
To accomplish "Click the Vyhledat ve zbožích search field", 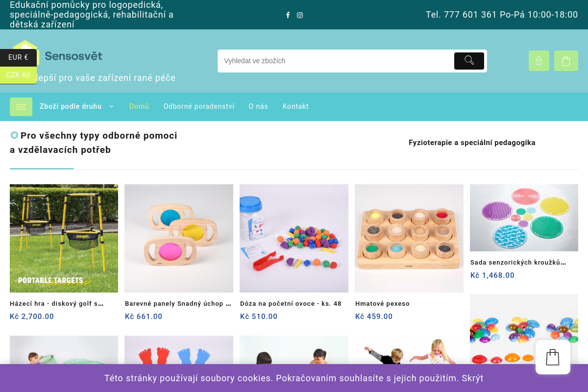I will tap(336, 61).
